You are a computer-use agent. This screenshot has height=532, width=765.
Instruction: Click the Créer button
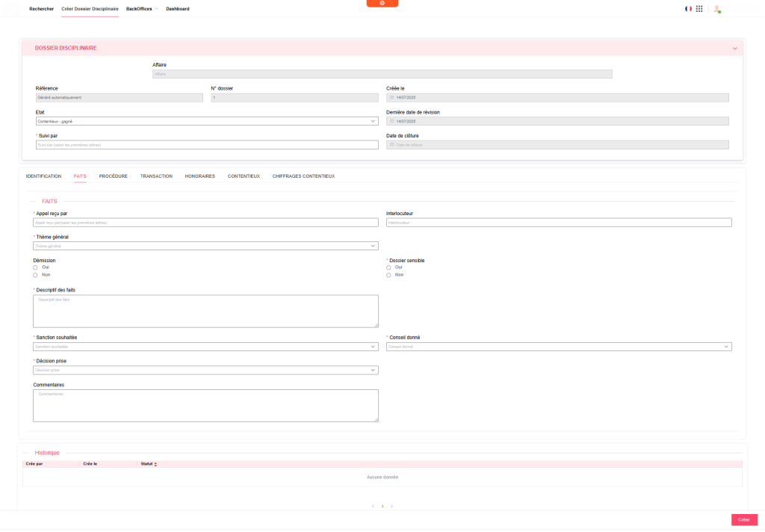tap(744, 520)
